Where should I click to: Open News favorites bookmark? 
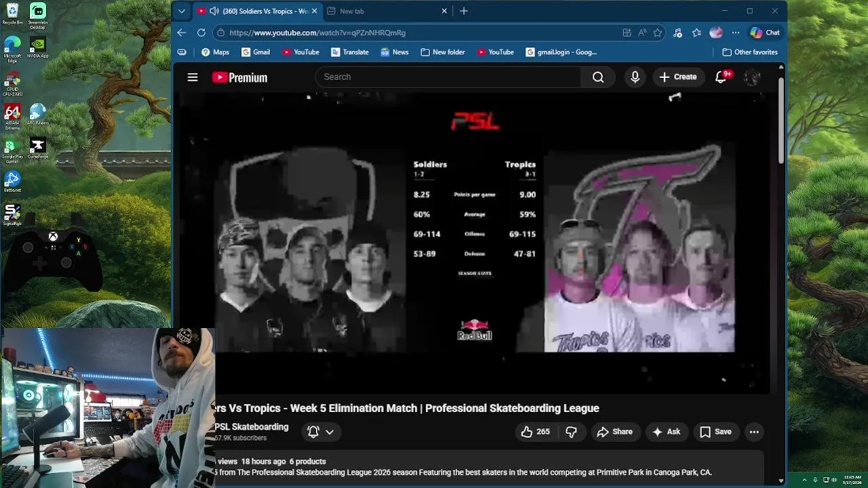pos(394,52)
